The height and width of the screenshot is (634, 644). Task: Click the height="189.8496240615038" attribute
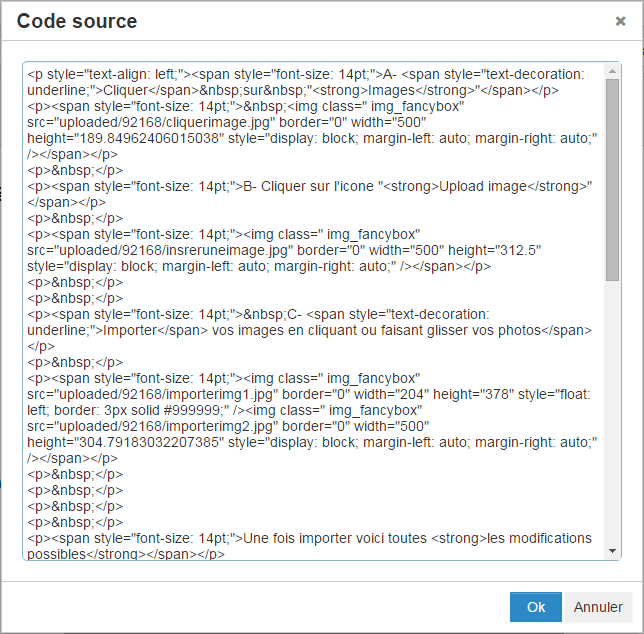[126, 138]
